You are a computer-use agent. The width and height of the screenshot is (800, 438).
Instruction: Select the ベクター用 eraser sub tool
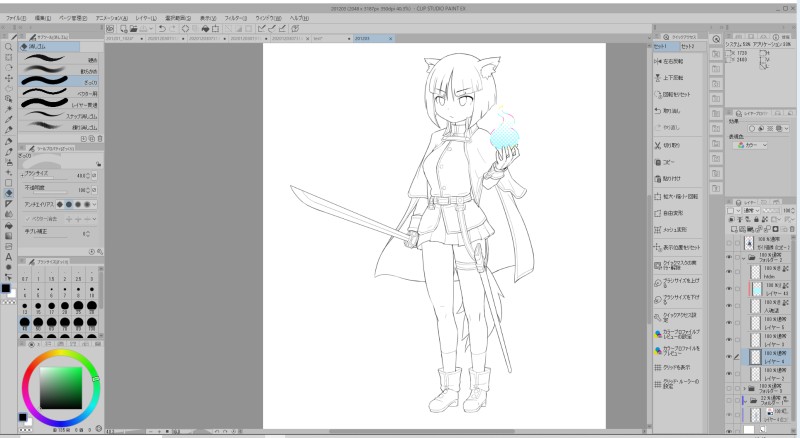click(60, 93)
